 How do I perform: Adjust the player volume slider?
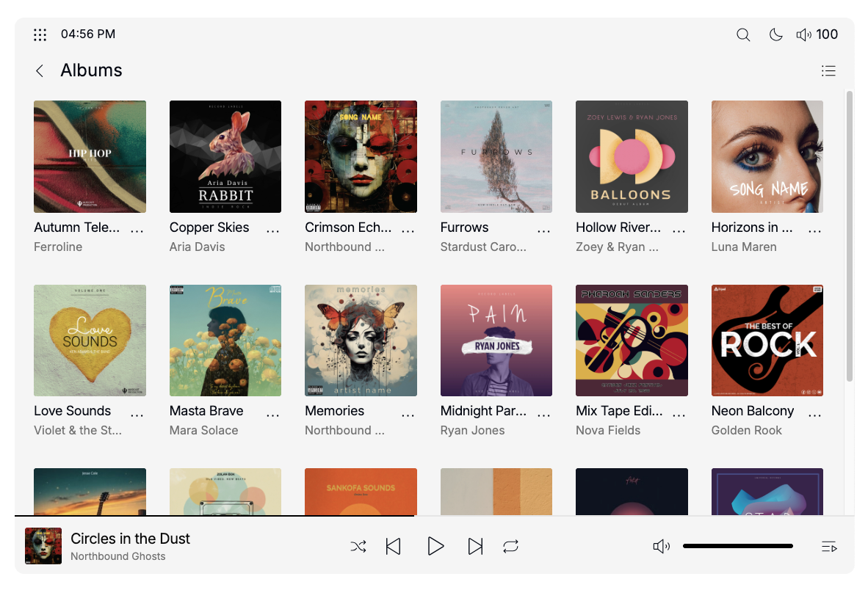pyautogui.click(x=738, y=546)
